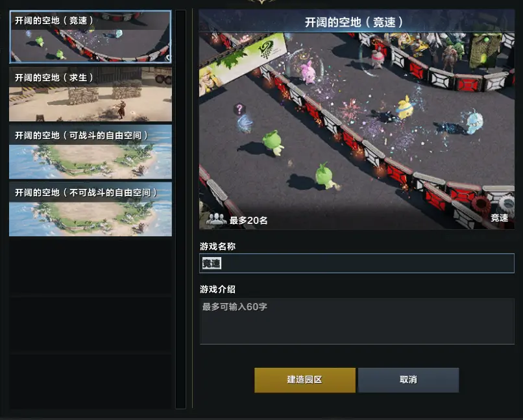Click the first empty map slot below list
This screenshot has height=420, width=523.
click(90, 267)
